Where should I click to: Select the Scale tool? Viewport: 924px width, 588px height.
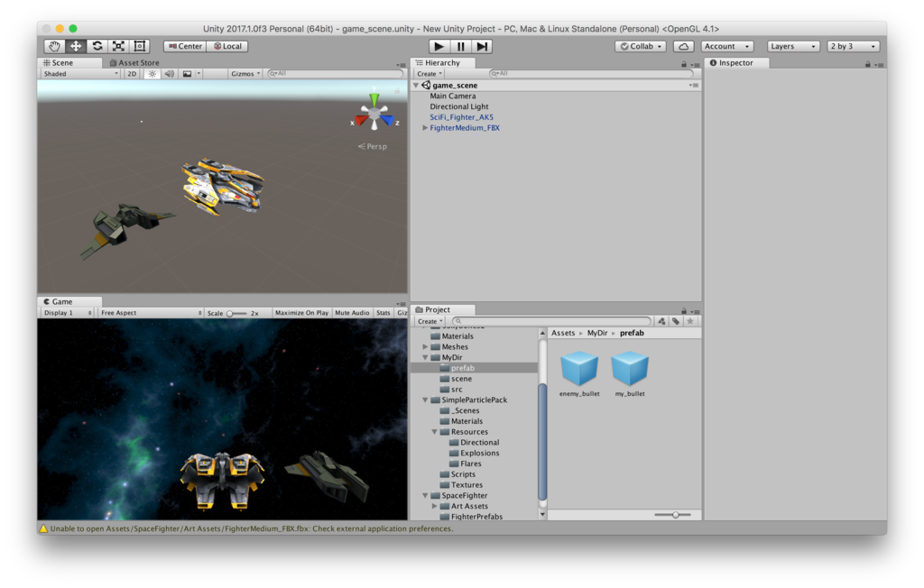pos(118,46)
